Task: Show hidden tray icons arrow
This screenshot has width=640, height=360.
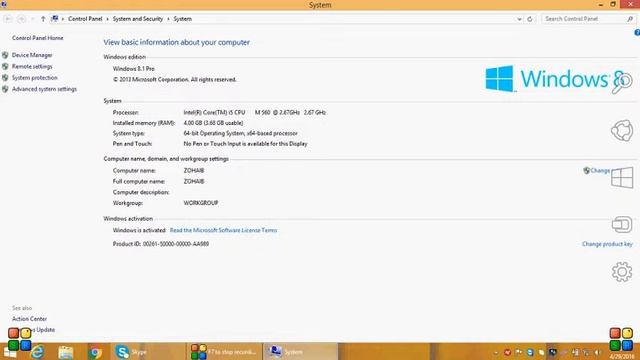Action: point(496,352)
